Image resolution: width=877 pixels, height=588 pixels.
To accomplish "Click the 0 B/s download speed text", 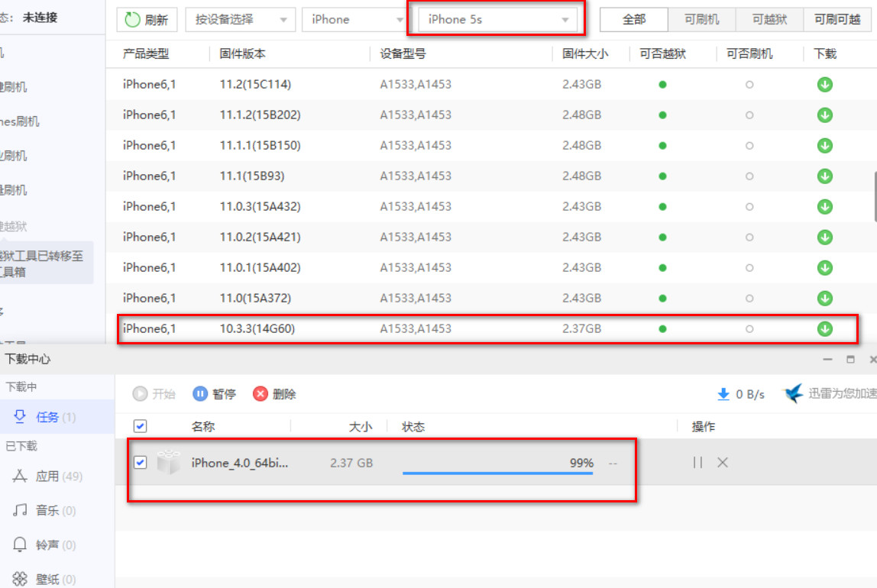I will click(750, 395).
